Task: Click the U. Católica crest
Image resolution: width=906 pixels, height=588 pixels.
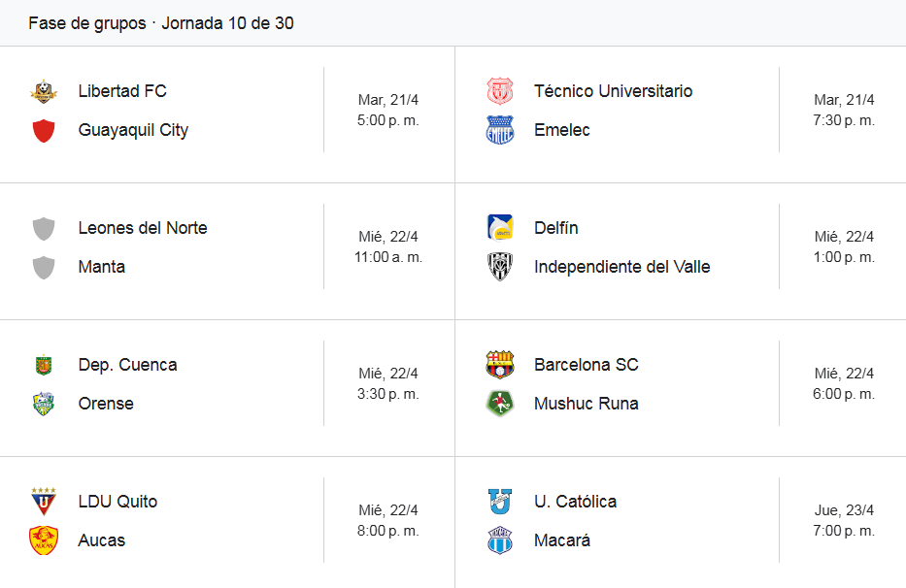Action: [x=499, y=502]
